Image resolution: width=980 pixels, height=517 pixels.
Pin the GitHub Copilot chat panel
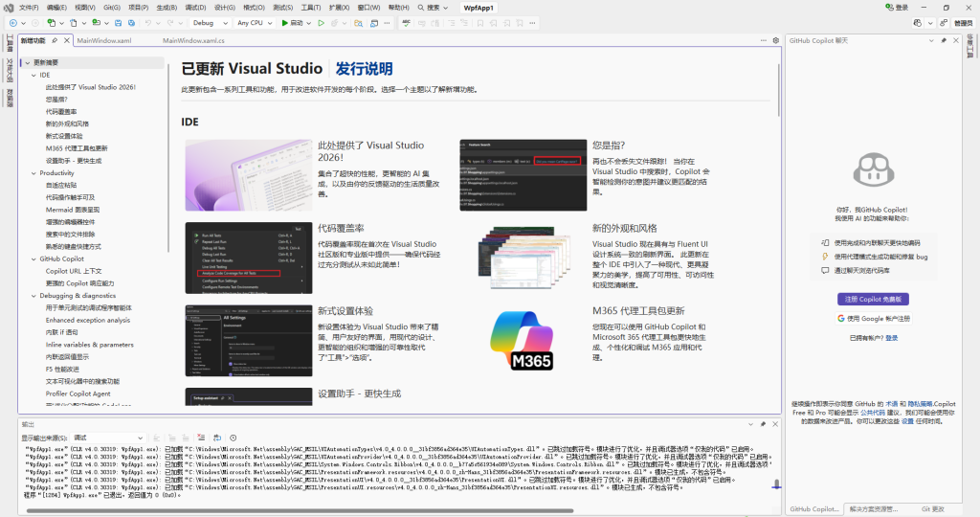point(943,41)
